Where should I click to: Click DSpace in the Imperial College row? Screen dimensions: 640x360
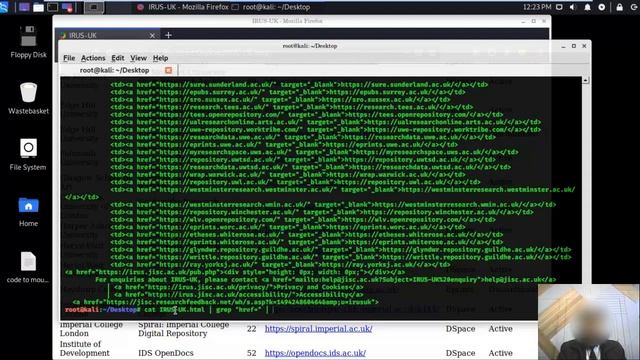[x=460, y=329]
